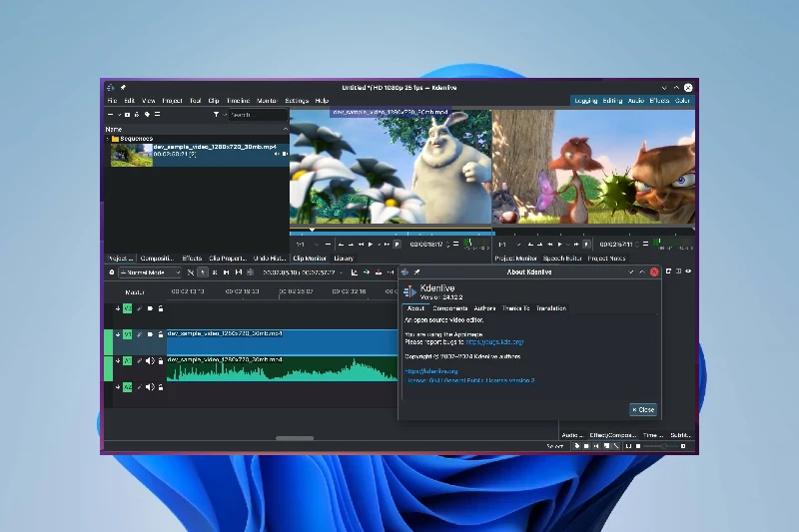The image size is (799, 532).
Task: Expand the Sequences folder in project bin
Action: [x=108, y=139]
